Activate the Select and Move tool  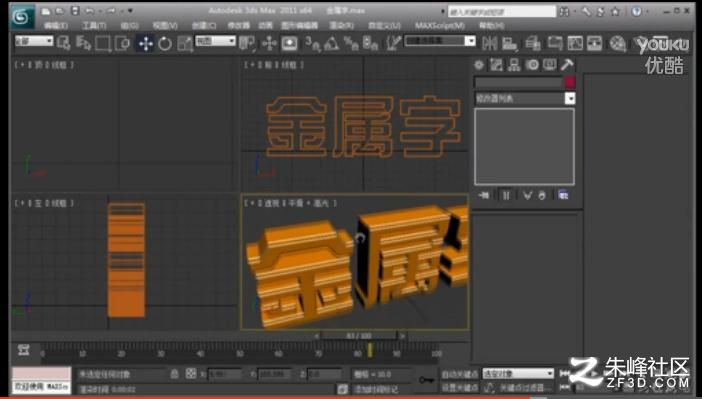click(x=146, y=44)
